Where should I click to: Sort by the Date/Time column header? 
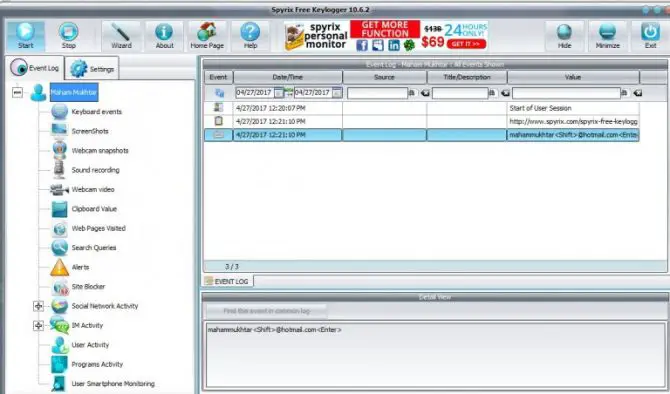point(288,77)
